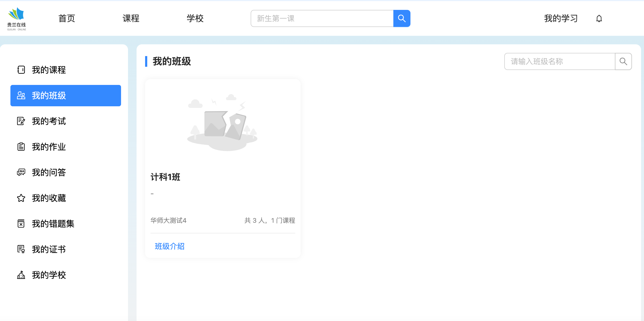Viewport: 644px width, 321px height.
Task: Click the class name search magnifier icon
Action: pos(623,61)
